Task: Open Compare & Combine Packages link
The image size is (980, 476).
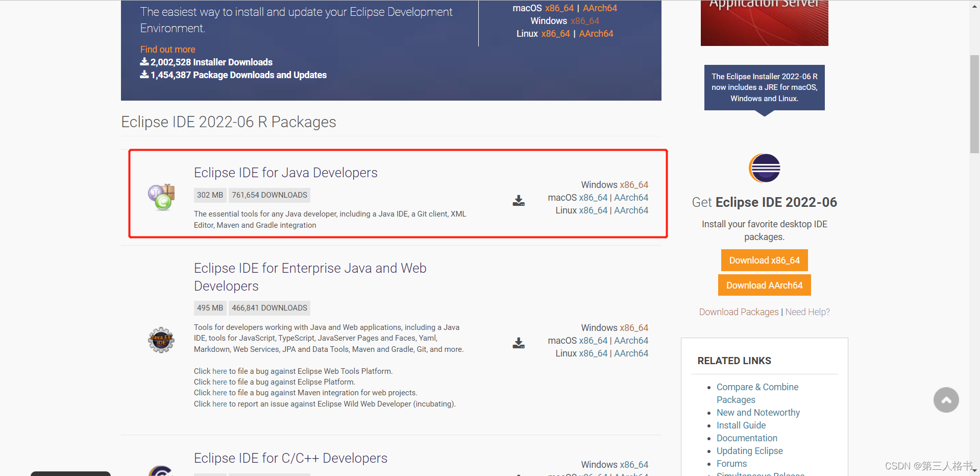Action: coord(757,393)
